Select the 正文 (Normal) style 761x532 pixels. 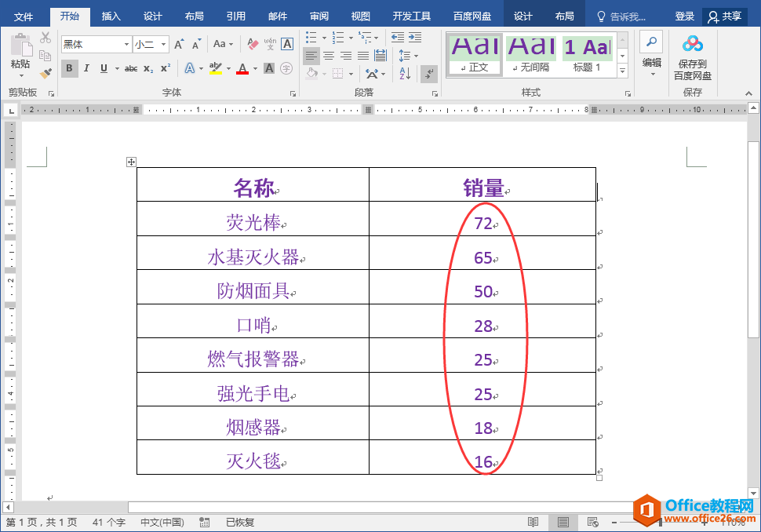click(x=474, y=54)
